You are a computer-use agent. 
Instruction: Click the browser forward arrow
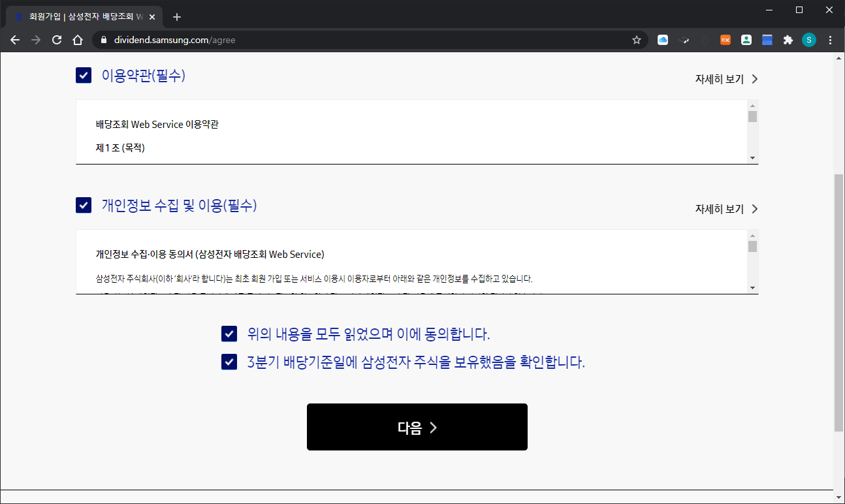click(x=36, y=40)
